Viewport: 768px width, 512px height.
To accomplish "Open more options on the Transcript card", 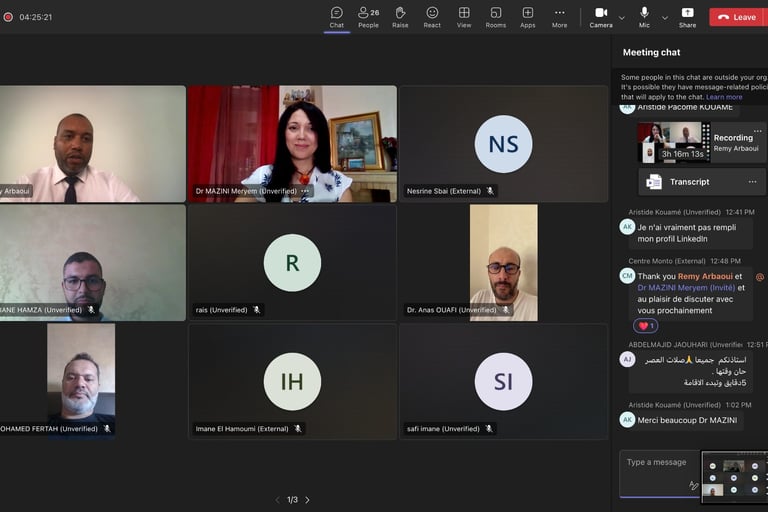I will (x=752, y=182).
